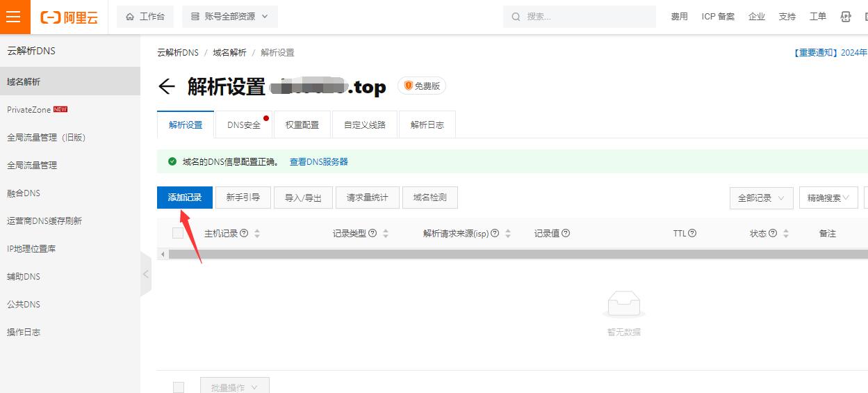Click the 添加记录 button
868x393 pixels.
[x=185, y=198]
